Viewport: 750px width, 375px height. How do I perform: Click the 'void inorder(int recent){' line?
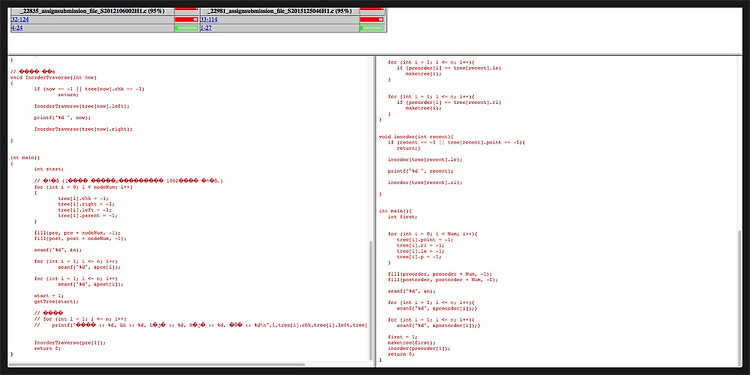pyautogui.click(x=416, y=137)
